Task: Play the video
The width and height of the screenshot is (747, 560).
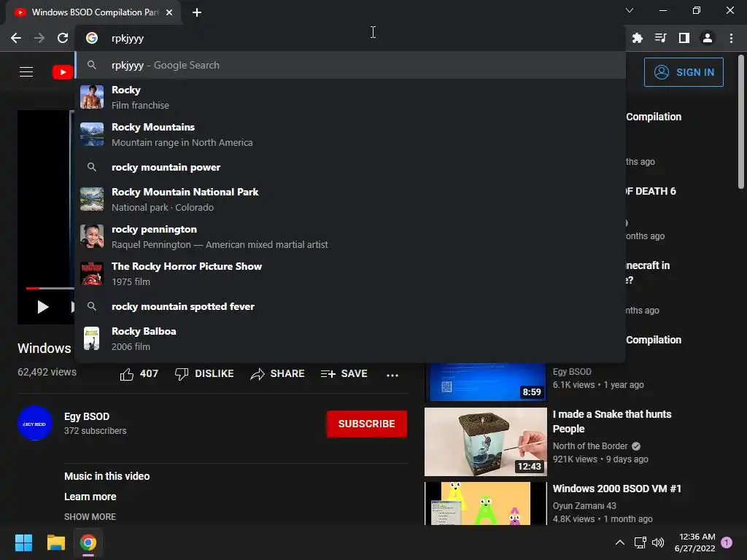Action: [43, 307]
